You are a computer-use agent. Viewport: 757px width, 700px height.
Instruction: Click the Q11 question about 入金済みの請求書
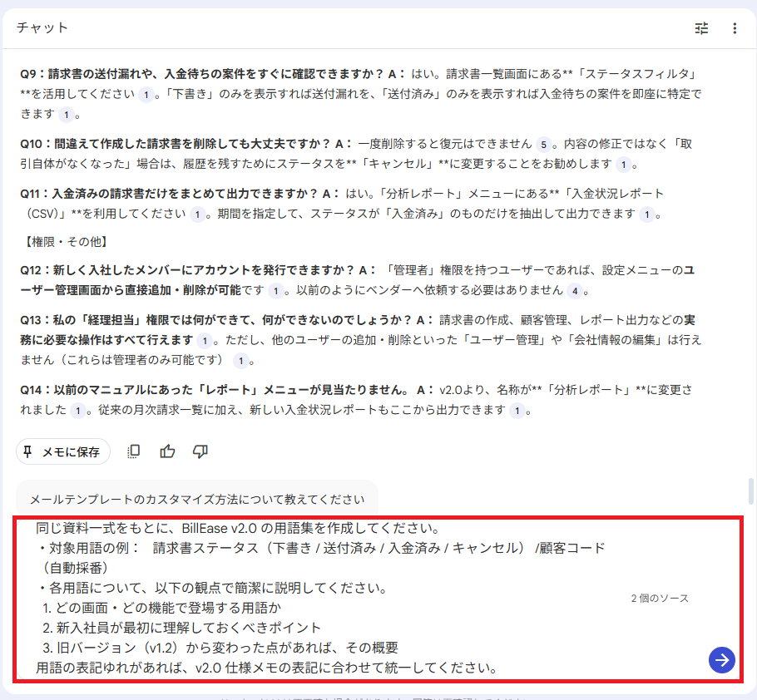coord(170,194)
